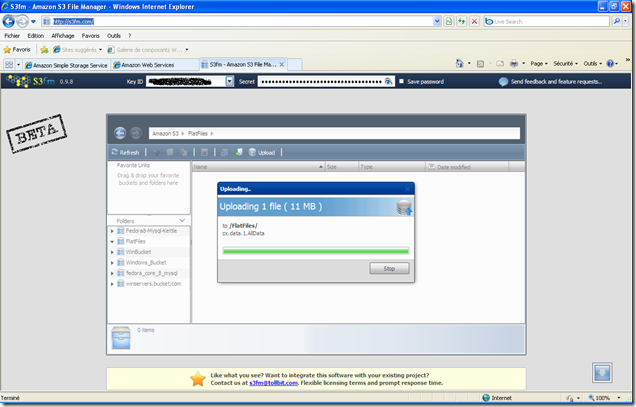Screen dimensions: 636x407
Task: Sort by the Name column header
Action: click(x=258, y=166)
